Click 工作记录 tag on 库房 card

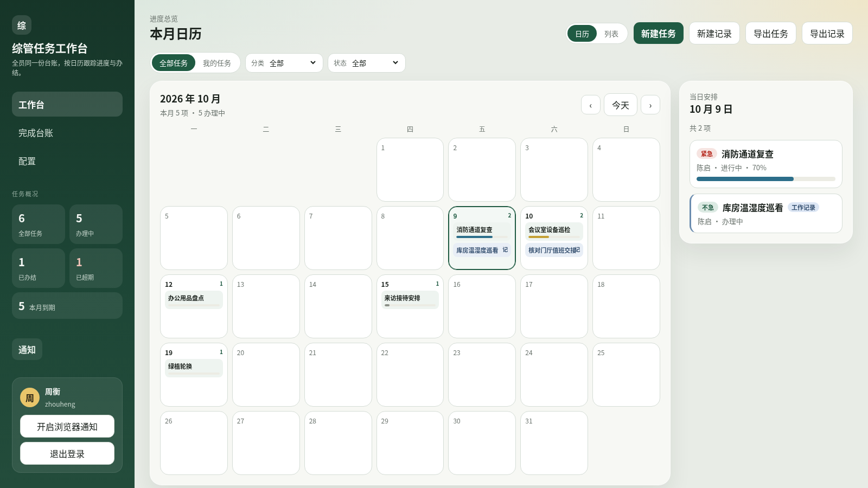803,208
